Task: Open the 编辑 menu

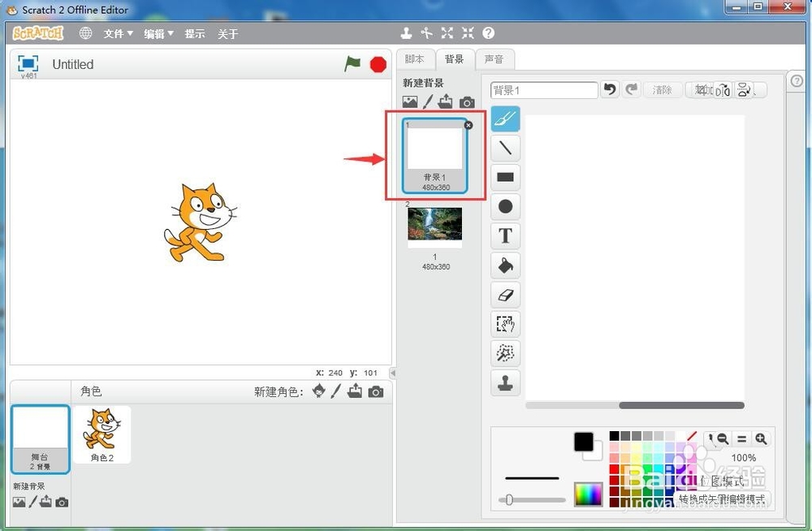Action: [158, 33]
